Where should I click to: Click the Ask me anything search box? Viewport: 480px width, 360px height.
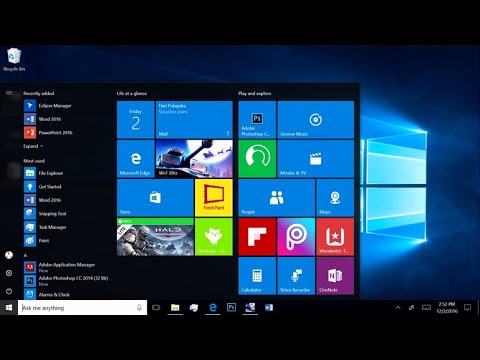click(x=82, y=308)
